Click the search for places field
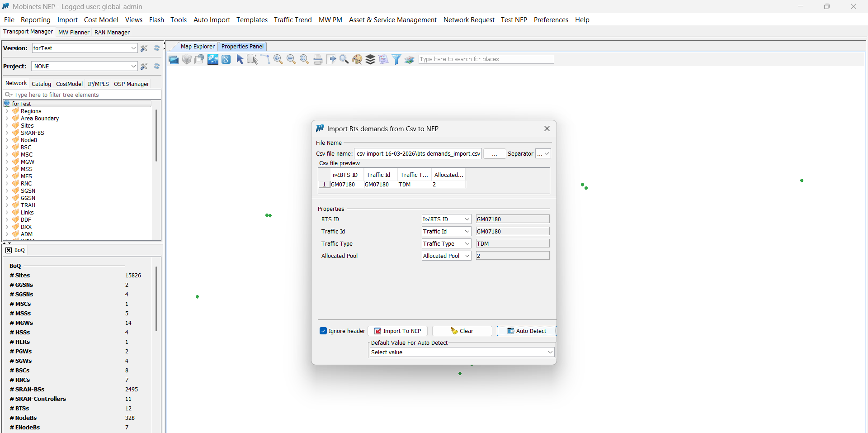 [x=486, y=59]
